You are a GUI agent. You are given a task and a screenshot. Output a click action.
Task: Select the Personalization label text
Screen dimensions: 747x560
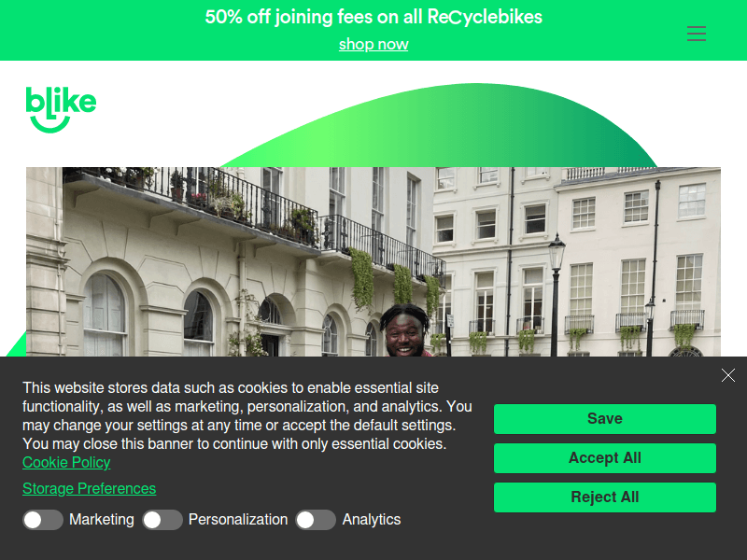pos(238,520)
